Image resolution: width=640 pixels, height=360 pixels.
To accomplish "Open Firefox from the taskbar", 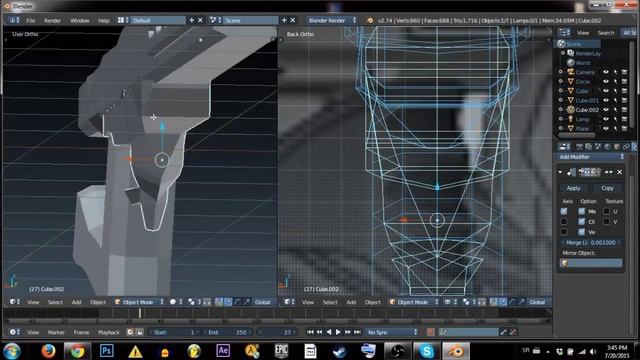I will pyautogui.click(x=48, y=351).
